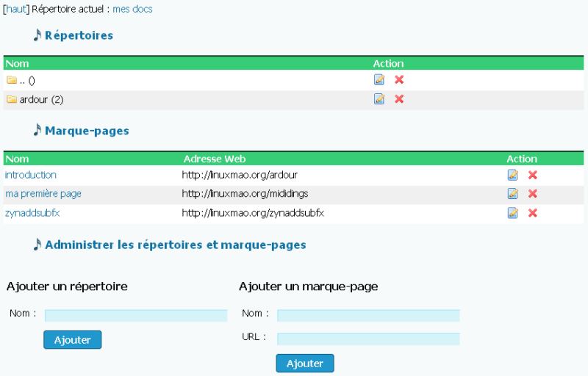Delete the parent '..' directory entry
The height and width of the screenshot is (376, 588).
point(399,79)
